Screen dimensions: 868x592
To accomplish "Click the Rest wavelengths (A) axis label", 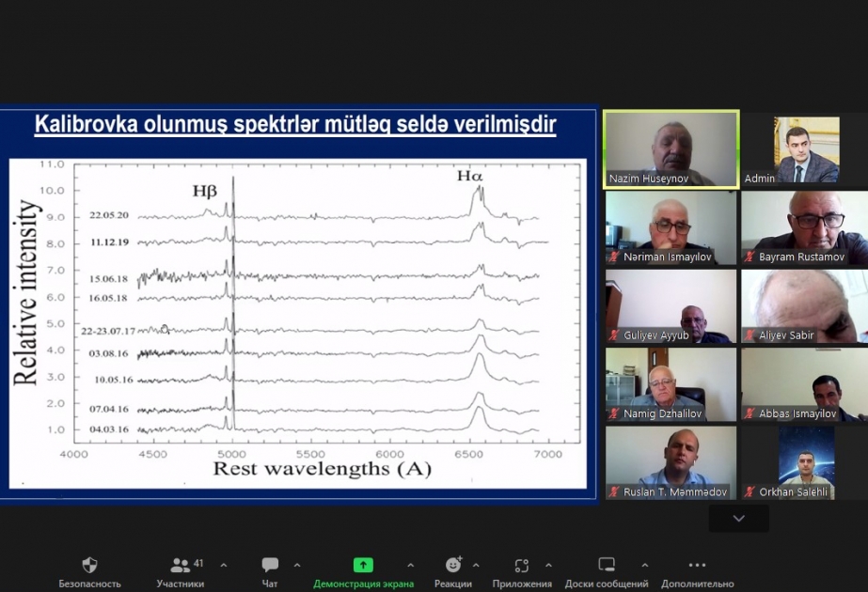I will (323, 469).
